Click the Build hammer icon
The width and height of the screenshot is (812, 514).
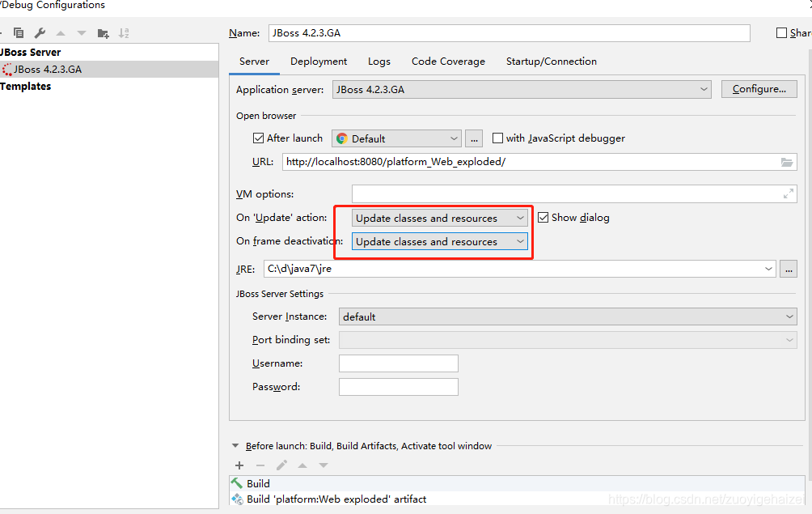click(237, 483)
